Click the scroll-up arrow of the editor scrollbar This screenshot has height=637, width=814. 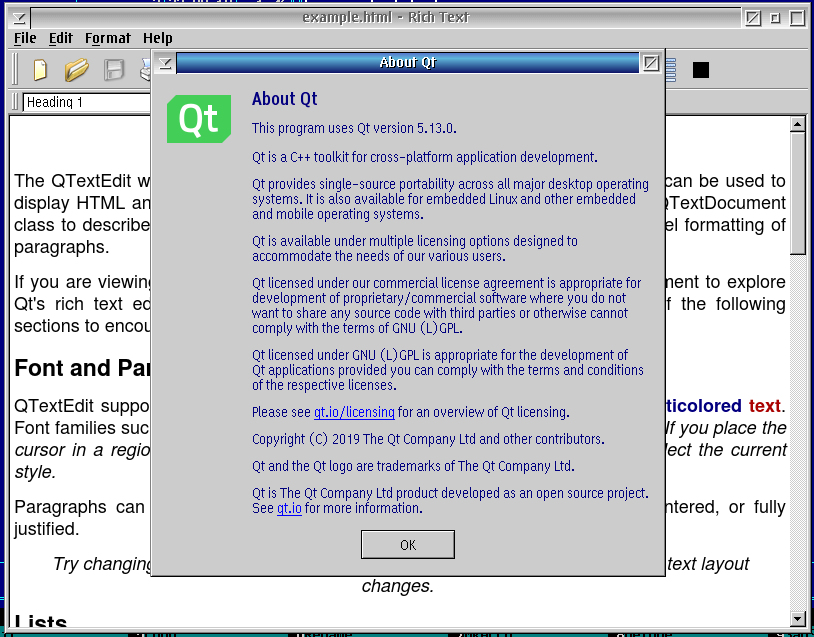[x=797, y=124]
